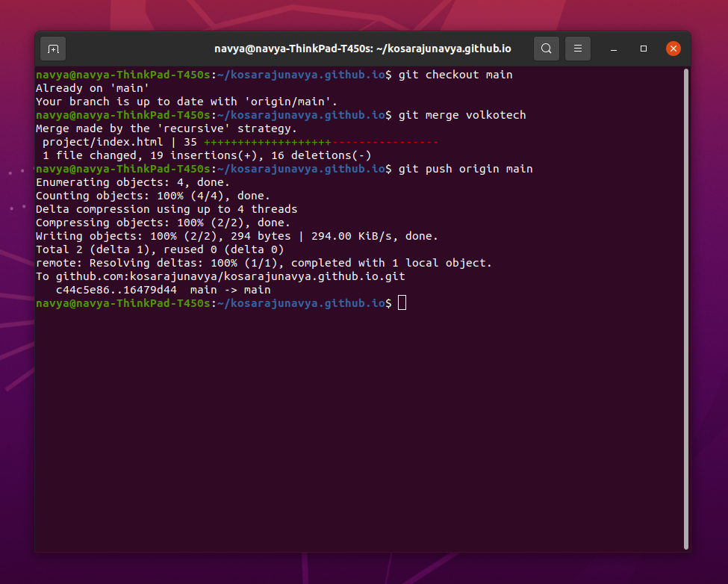Click the window title navya@navya-ThinkPad-T450s

tap(363, 49)
